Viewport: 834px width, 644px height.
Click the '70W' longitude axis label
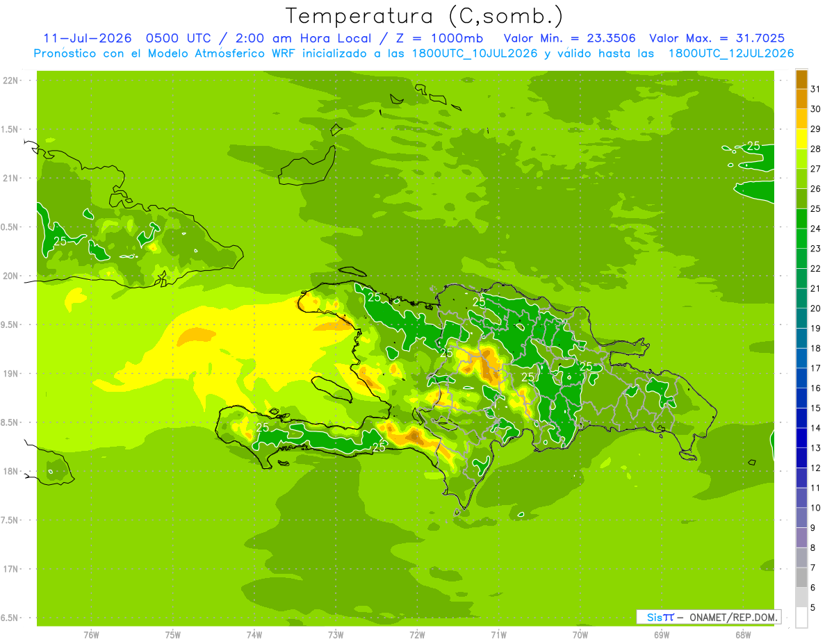580,634
